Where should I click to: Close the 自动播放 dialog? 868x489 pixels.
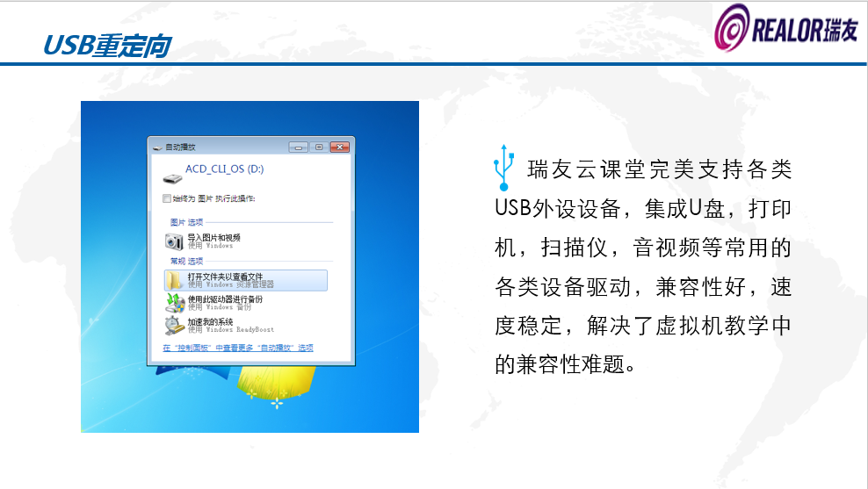click(x=339, y=147)
